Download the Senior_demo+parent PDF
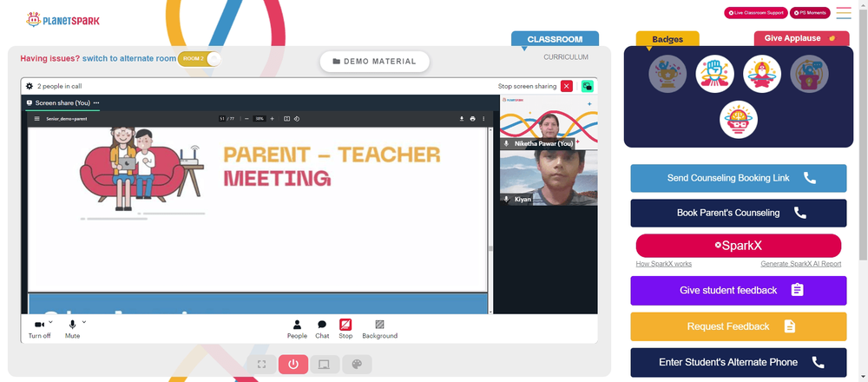 pos(462,118)
